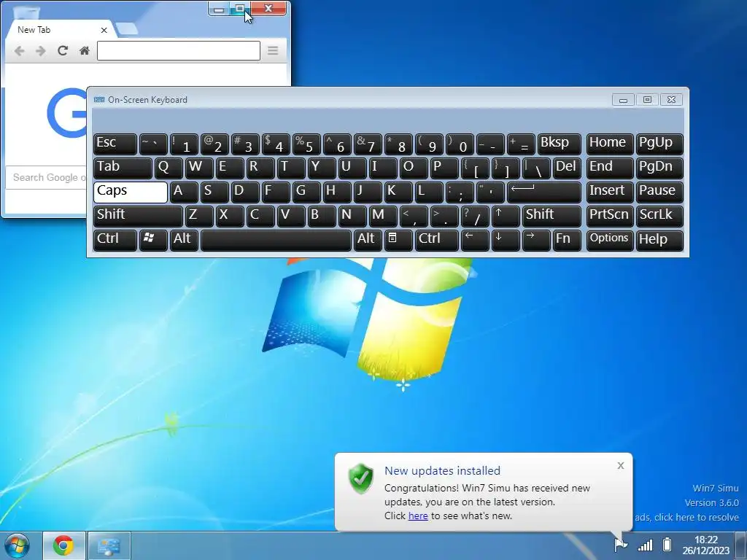Tap the Enter key on the keyboard
Viewport: 747px width, 560px height.
point(544,192)
